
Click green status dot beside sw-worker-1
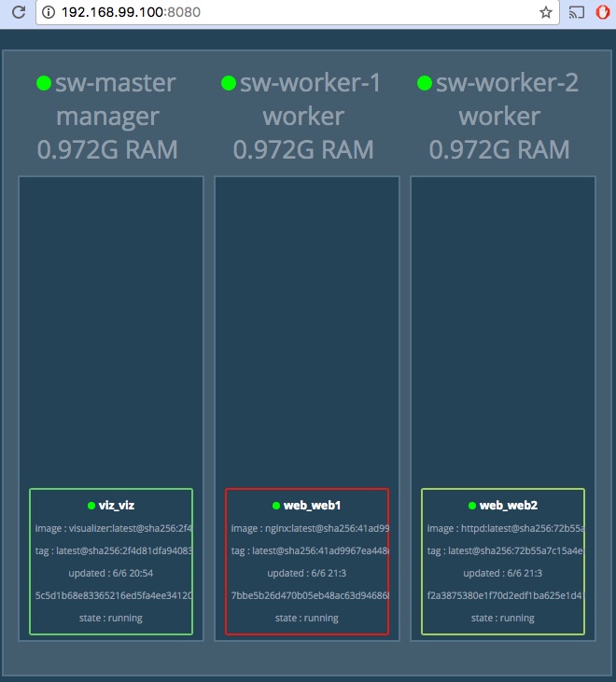(229, 83)
